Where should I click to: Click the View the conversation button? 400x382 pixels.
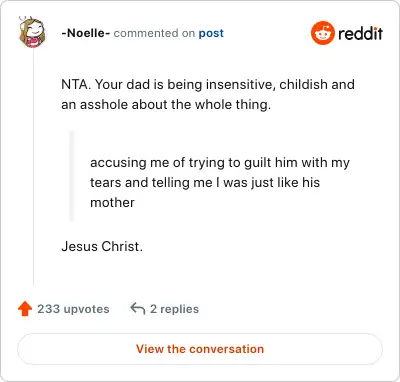coord(200,349)
